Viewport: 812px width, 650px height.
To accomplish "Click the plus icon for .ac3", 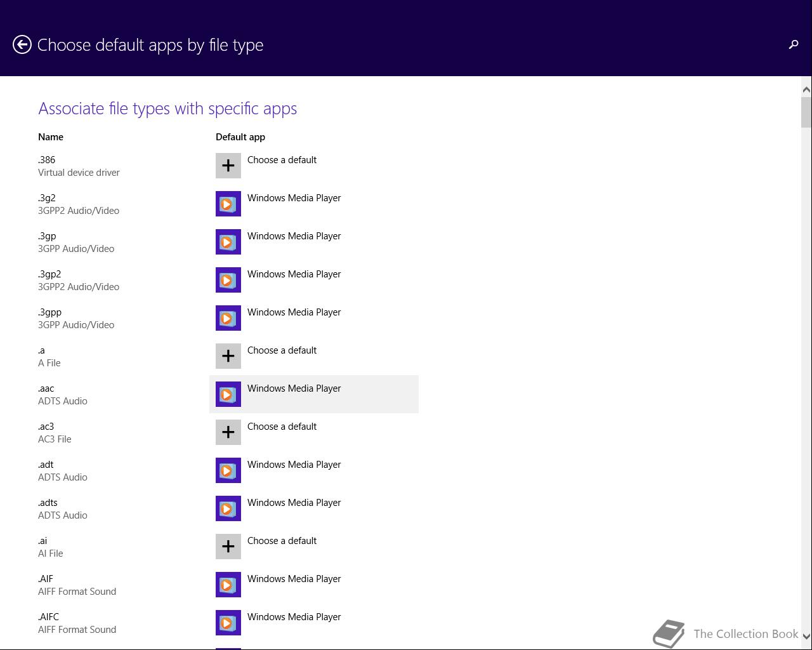I will coord(228,432).
